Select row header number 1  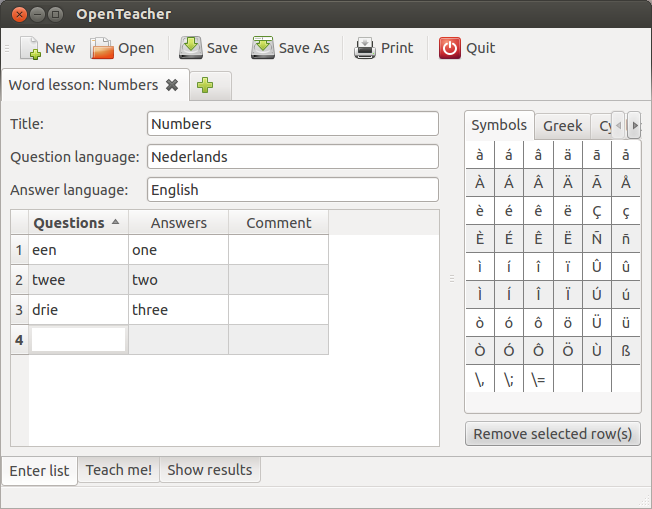[x=19, y=250]
